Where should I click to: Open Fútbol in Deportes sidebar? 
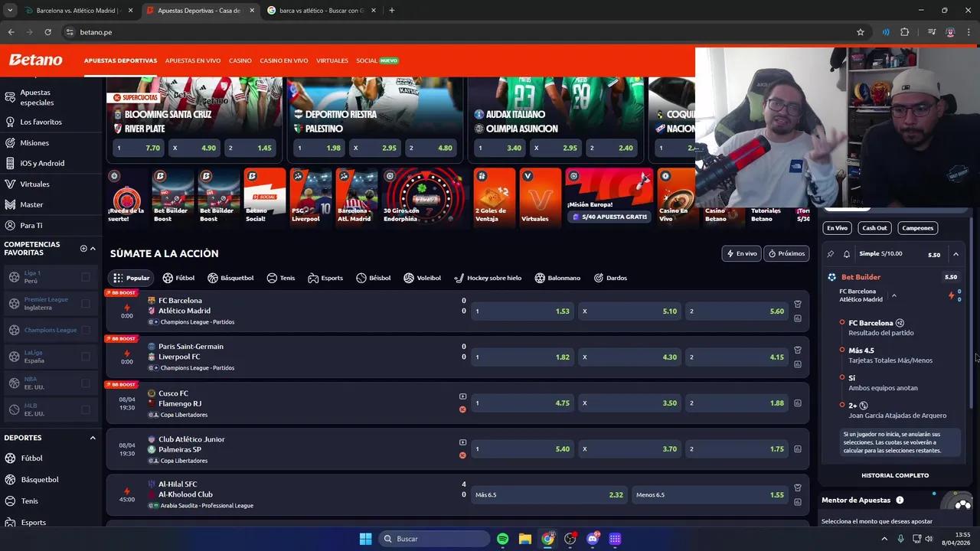point(31,458)
